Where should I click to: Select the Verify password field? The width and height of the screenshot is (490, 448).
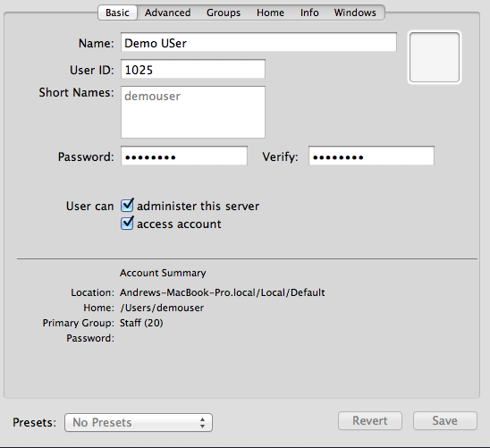(x=371, y=156)
